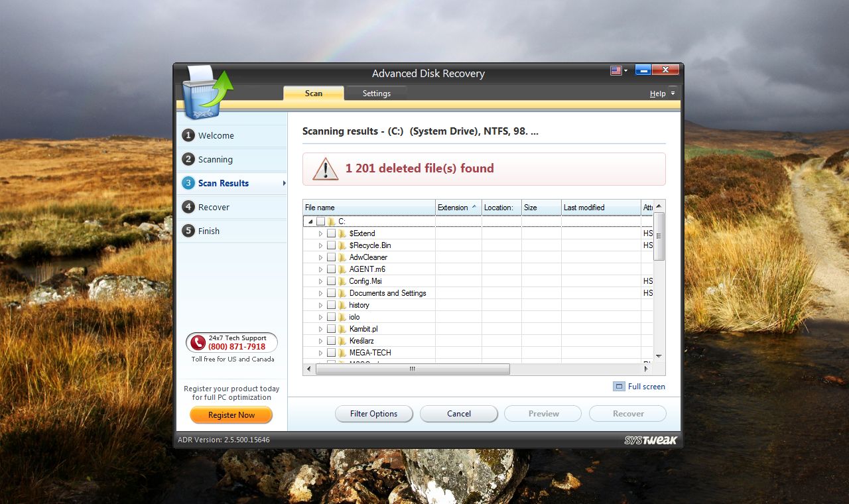Click the Filter Options button

374,414
